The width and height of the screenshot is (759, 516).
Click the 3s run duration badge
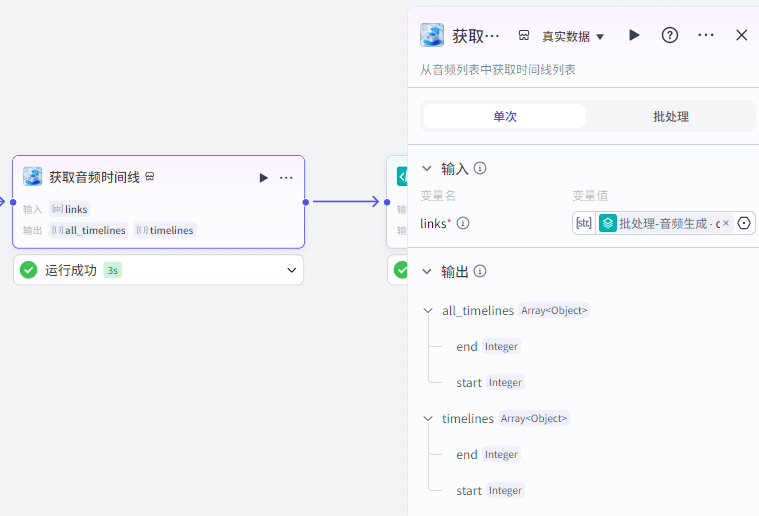(112, 270)
